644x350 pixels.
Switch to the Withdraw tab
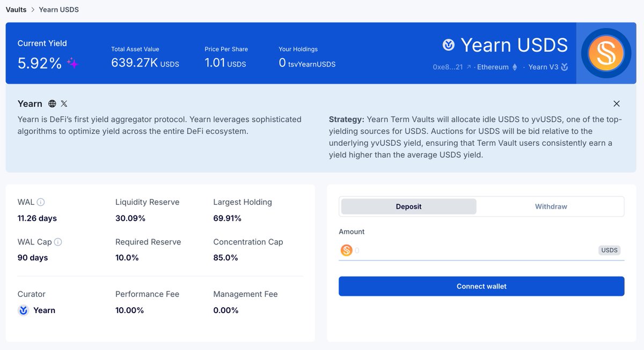click(551, 206)
